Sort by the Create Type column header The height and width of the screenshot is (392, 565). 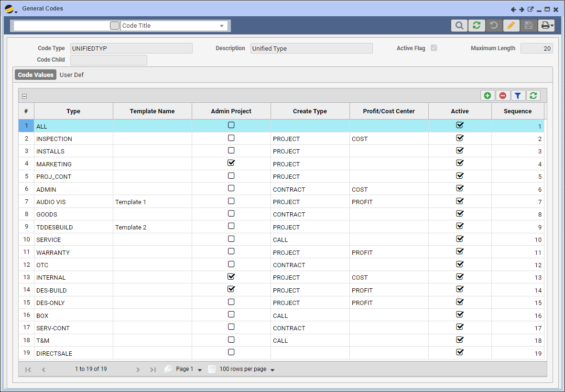point(310,111)
